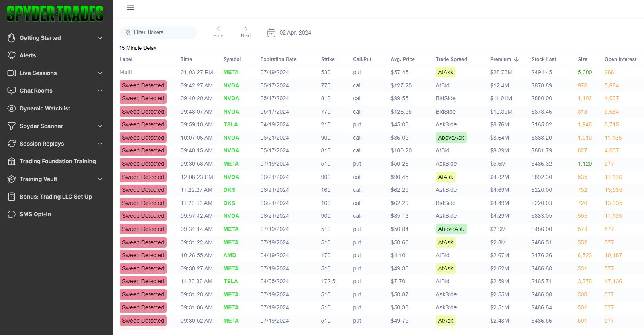Click the Session Replays refresh icon
Screen dimensions: 644x335
coord(12,144)
